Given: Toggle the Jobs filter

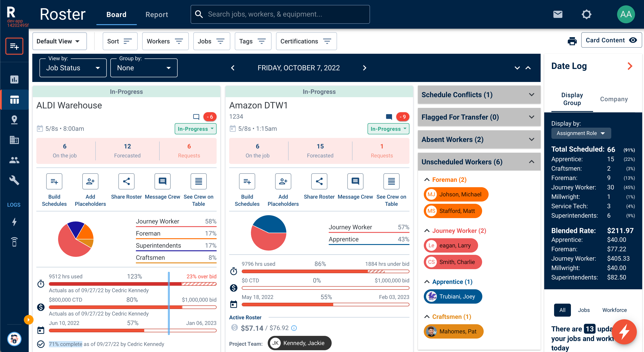Looking at the screenshot, I should 211,41.
